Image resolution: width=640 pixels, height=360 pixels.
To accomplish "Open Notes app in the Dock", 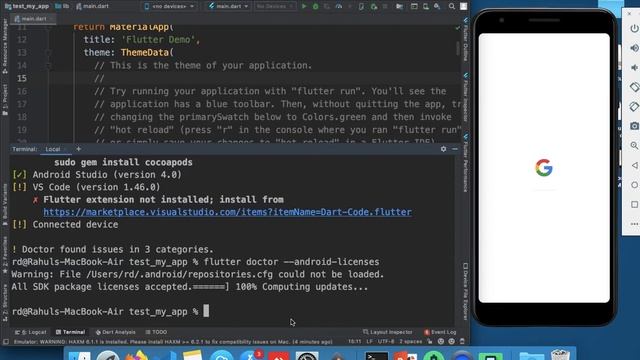I will point(192,355).
